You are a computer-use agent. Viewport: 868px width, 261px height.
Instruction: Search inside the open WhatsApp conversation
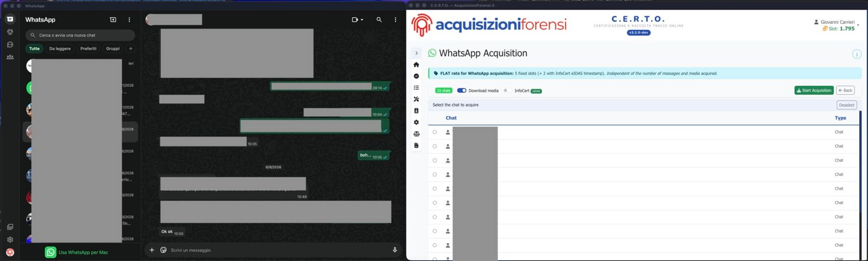tap(379, 19)
